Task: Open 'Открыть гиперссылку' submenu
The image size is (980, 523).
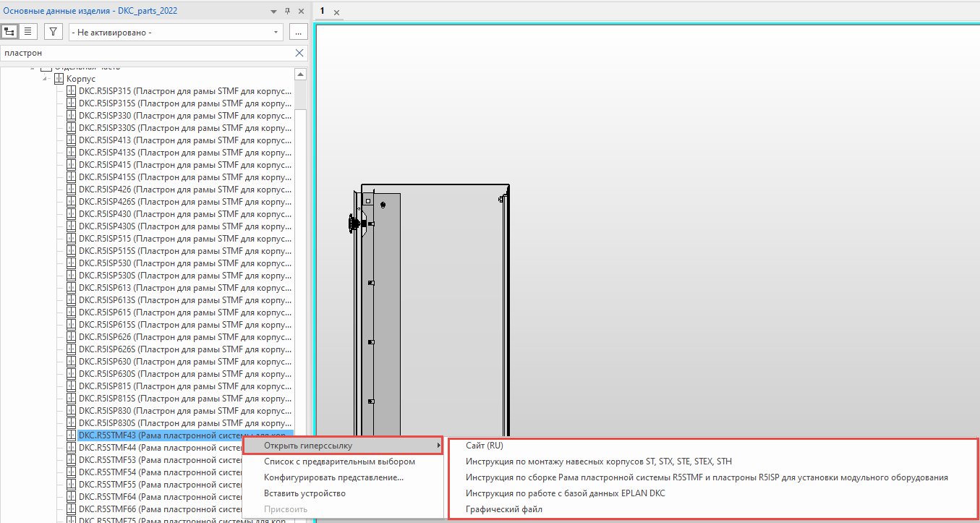Action: tap(344, 446)
